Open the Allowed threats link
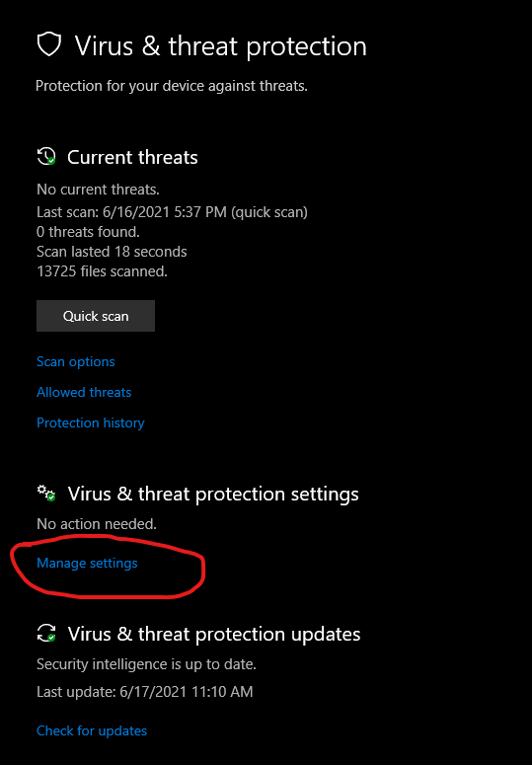Viewport: 532px width, 765px height. tap(84, 392)
